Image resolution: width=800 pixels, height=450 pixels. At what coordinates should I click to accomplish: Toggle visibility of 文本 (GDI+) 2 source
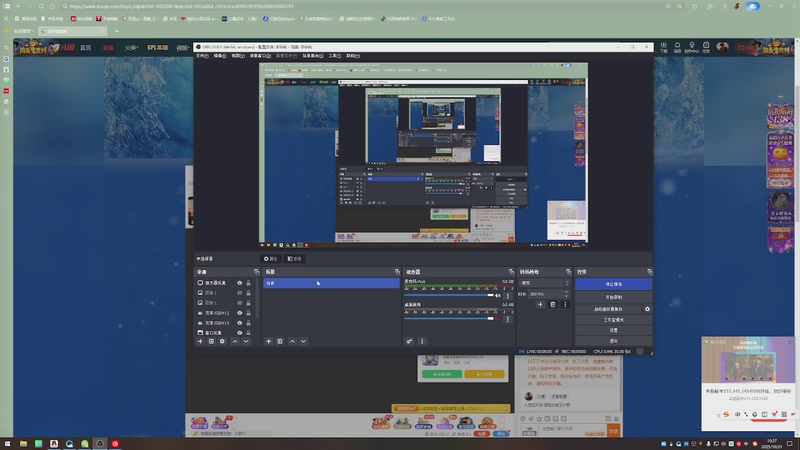239,313
